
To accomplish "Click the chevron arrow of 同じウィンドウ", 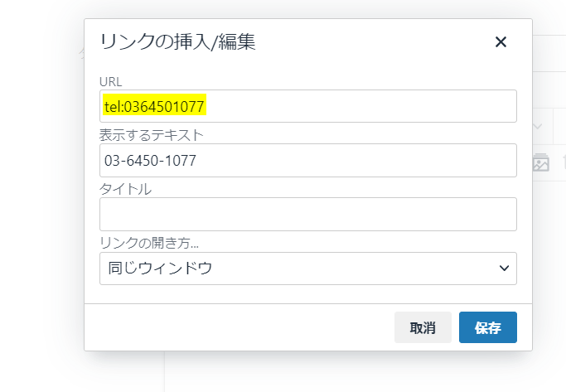I will pos(503,269).
